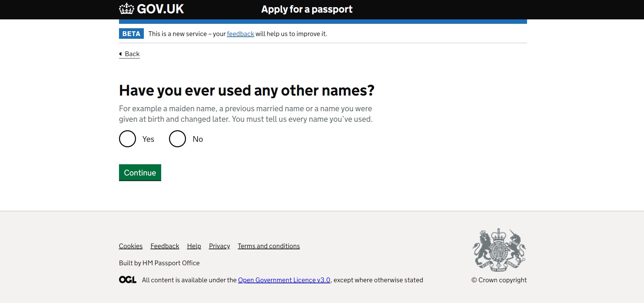Click the Royal coat of arms crest
Viewport: 644px width, 303px height.
tap(499, 250)
